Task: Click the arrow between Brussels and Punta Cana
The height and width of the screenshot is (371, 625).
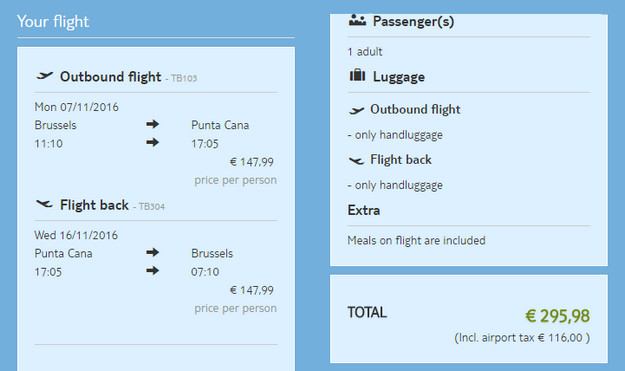Action: (x=152, y=124)
